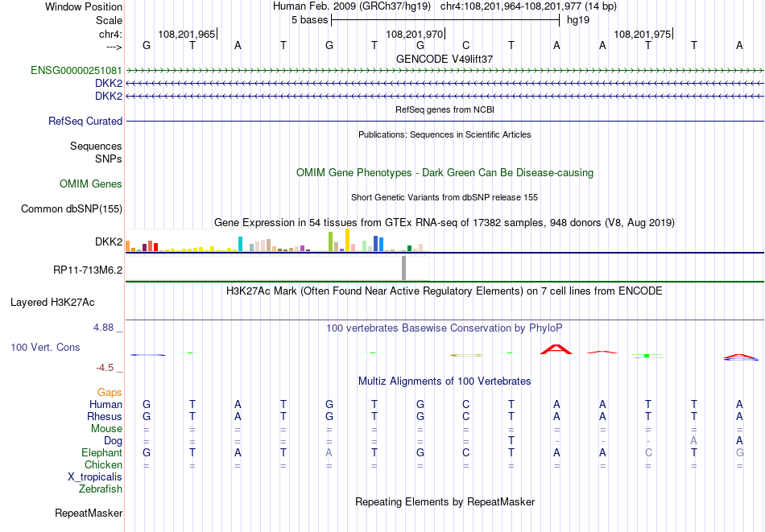Click the SNPs track label
This screenshot has height=532, width=765.
pyautogui.click(x=109, y=159)
